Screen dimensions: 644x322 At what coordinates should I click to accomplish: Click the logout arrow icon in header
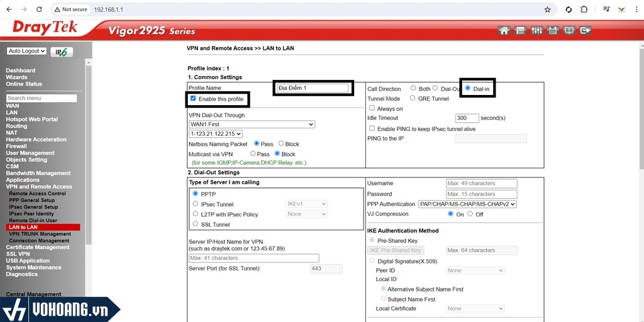[585, 30]
